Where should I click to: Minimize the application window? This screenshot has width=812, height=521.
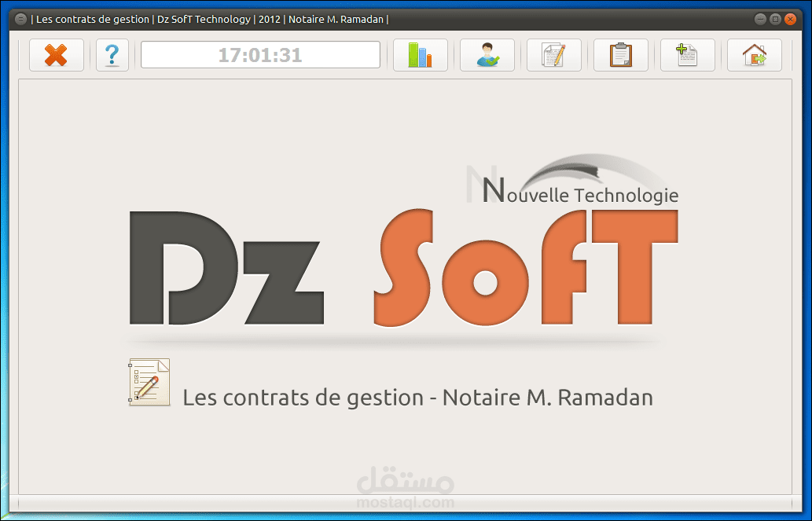click(x=759, y=19)
